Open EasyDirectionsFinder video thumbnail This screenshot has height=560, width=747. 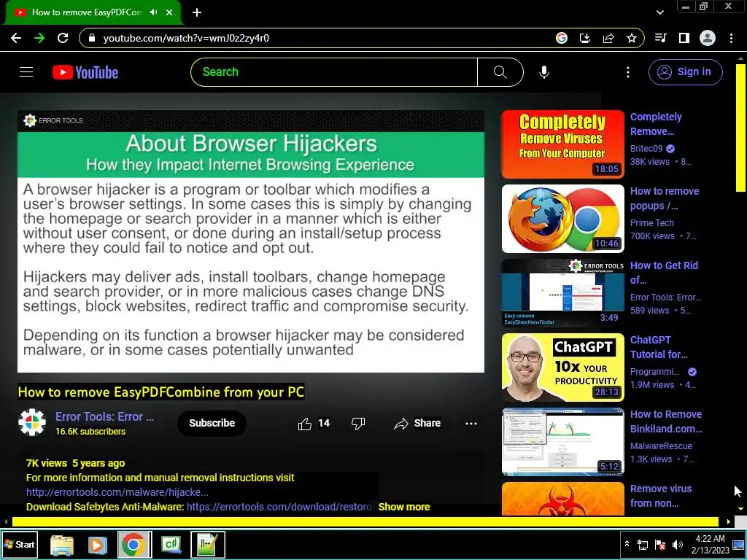point(562,293)
